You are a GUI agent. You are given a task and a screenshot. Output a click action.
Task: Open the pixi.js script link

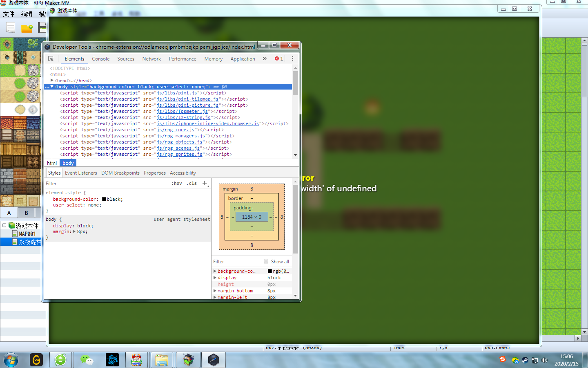pos(177,93)
